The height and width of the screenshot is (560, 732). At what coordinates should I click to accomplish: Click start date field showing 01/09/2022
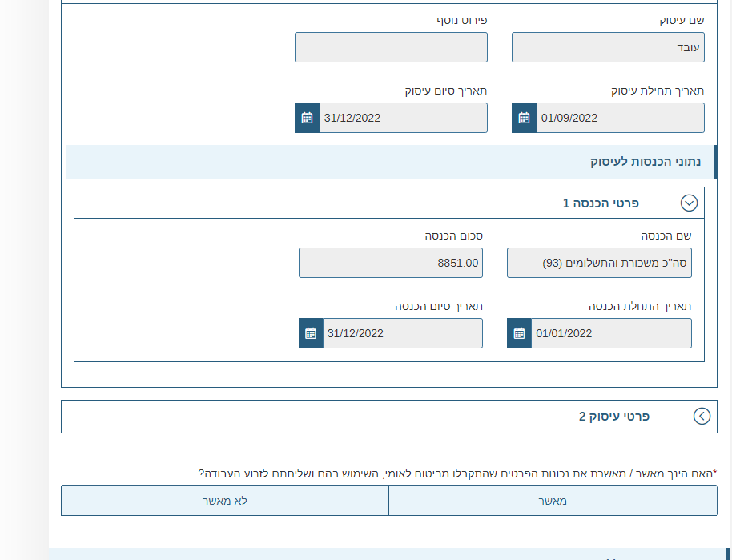(x=621, y=118)
